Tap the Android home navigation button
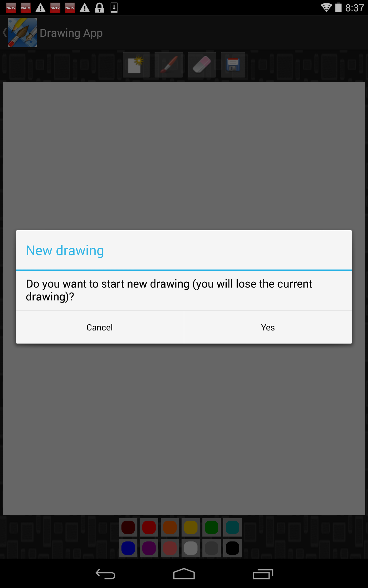Viewport: 368px width, 588px height. (184, 574)
